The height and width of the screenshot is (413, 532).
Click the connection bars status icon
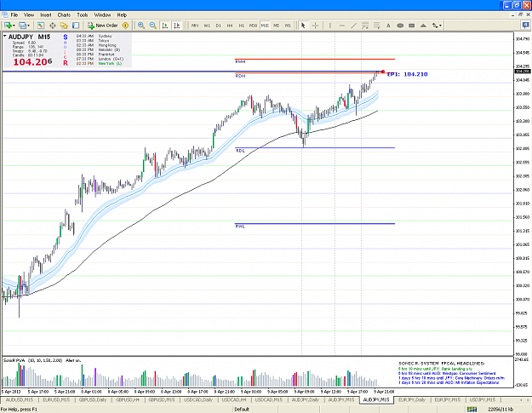point(472,410)
